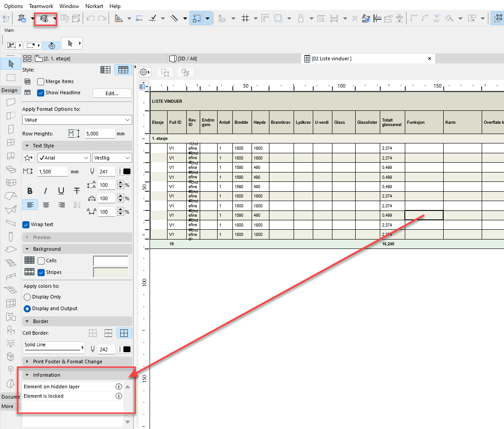
Task: Click the Edit... headline button
Action: (x=112, y=93)
